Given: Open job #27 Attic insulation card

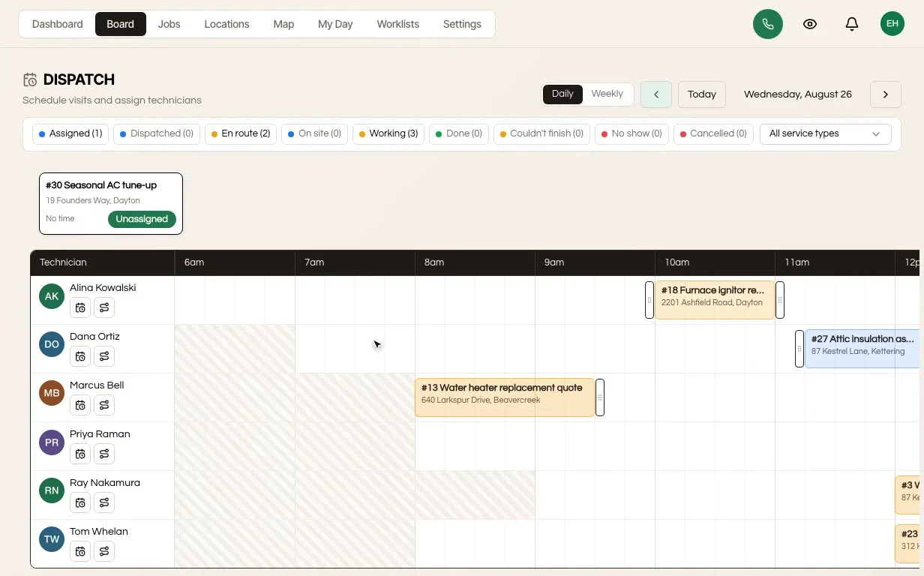Looking at the screenshot, I should click(x=862, y=349).
